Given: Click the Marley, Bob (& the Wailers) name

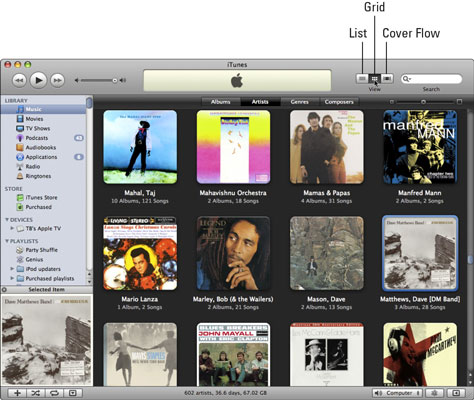Looking at the screenshot, I should [233, 299].
